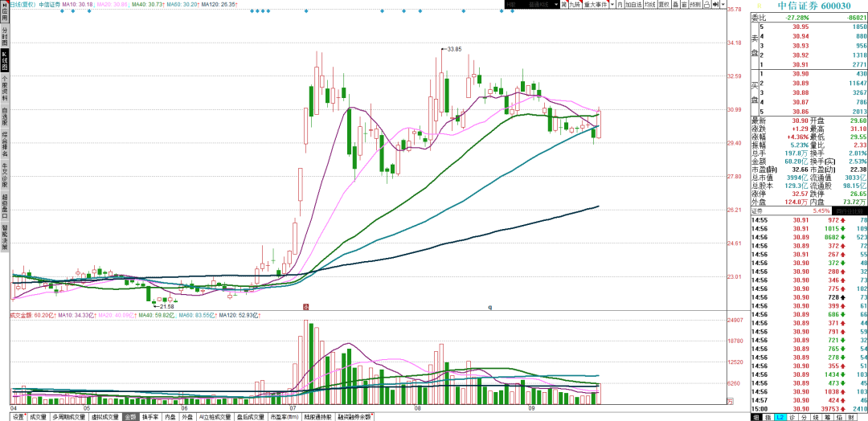
Task: Open the 重大事件 toolbar button
Action: point(595,4)
